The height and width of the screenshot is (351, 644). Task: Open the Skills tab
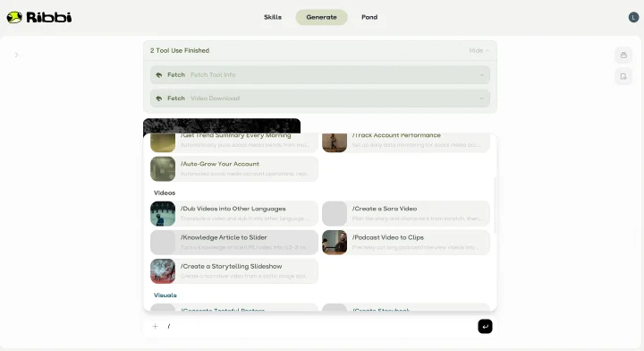(x=273, y=17)
